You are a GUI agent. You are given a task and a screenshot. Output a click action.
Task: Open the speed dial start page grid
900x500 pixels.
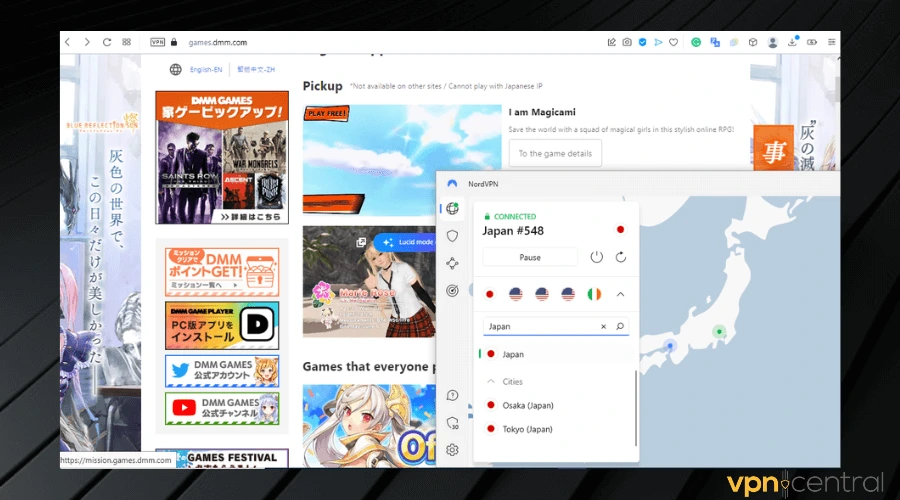(x=126, y=42)
